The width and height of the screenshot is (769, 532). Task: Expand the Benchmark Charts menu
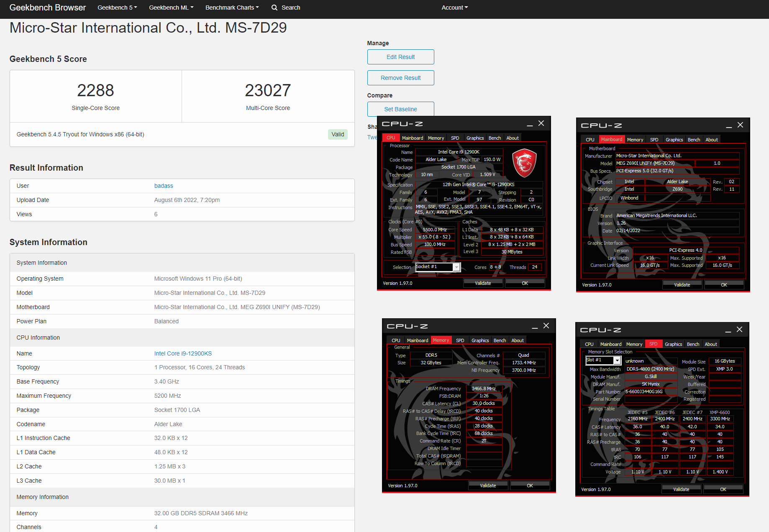(x=232, y=8)
